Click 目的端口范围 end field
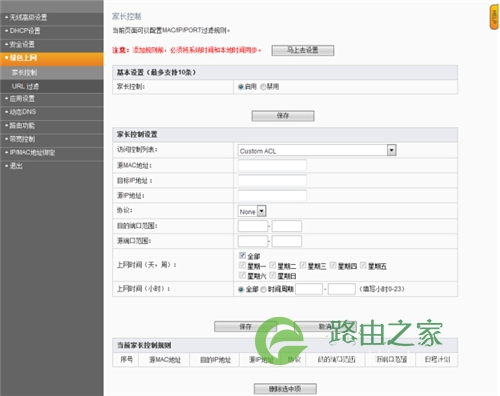 [x=287, y=226]
